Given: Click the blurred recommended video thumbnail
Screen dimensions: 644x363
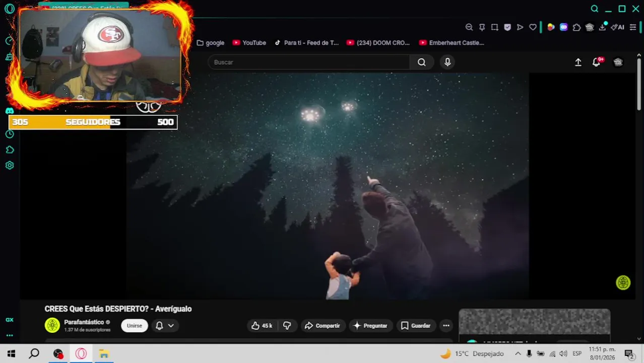Looking at the screenshot, I should pyautogui.click(x=535, y=321).
